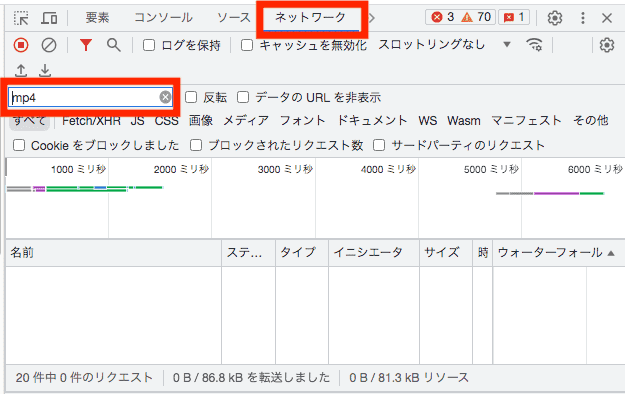Activate the inspect element picker icon
The height and width of the screenshot is (394, 625).
coord(21,18)
